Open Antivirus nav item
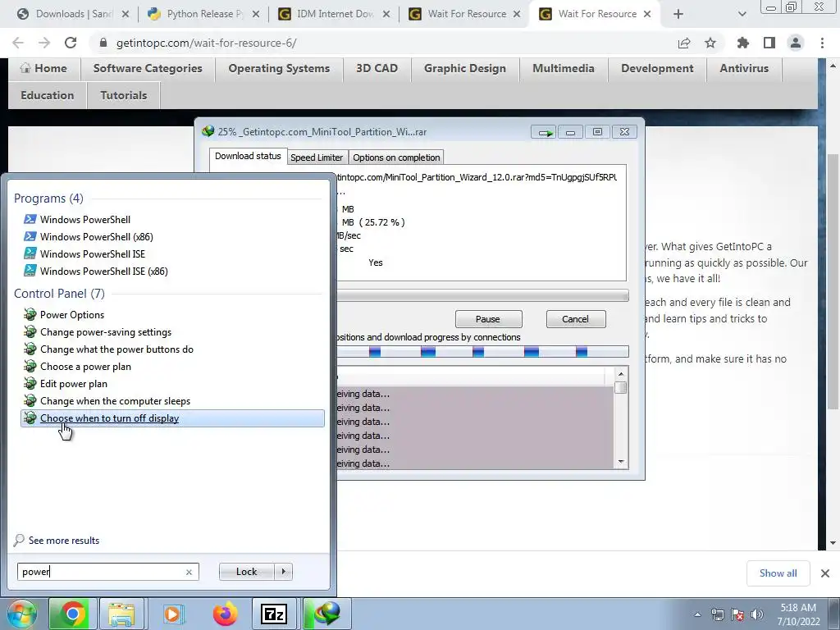 pos(744,69)
